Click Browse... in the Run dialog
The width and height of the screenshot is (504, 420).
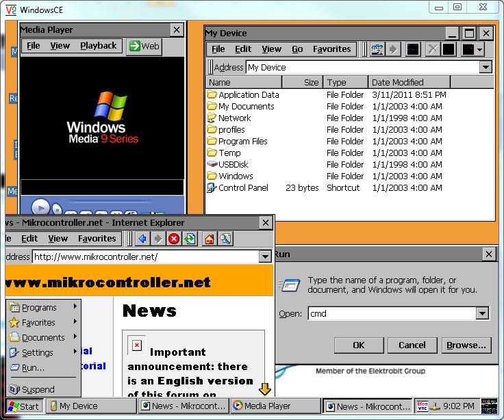click(466, 345)
